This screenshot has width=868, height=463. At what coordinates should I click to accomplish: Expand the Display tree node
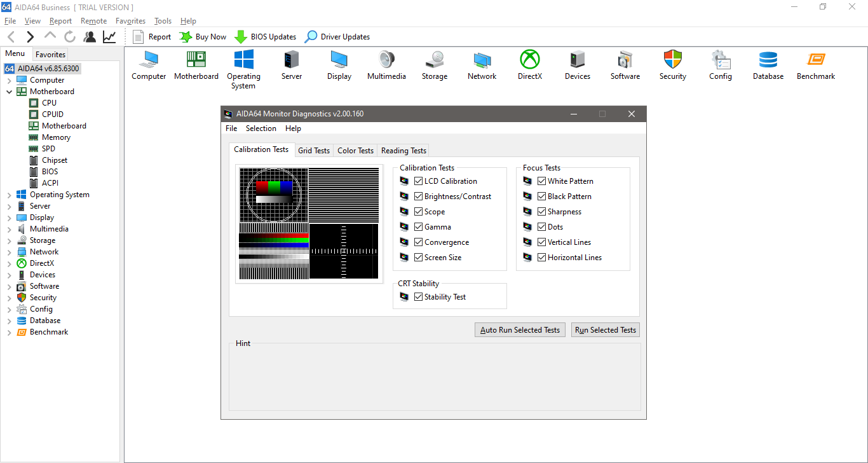(x=9, y=218)
